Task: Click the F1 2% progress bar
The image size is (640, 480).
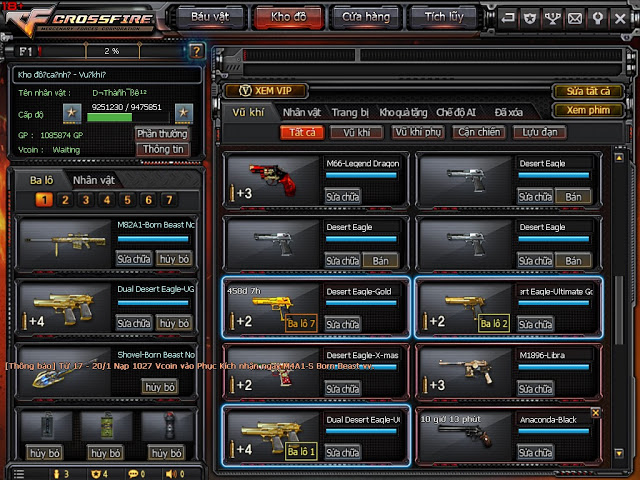Action: (x=112, y=51)
